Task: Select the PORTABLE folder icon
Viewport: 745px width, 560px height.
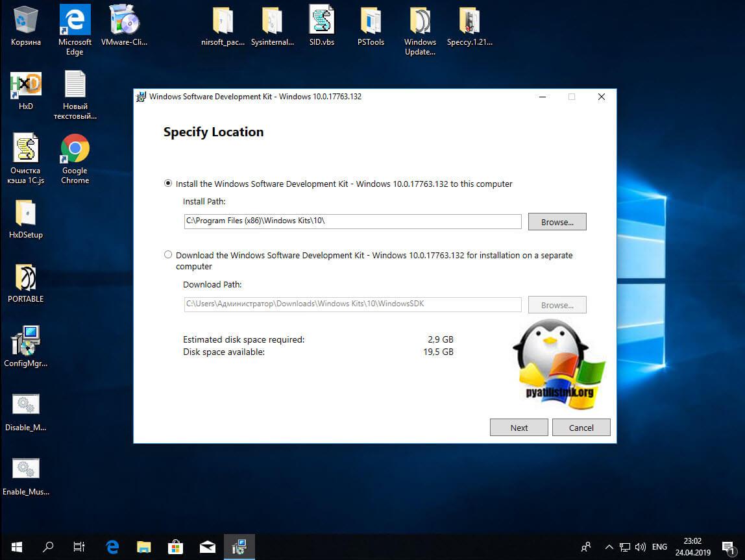Action: 26,283
